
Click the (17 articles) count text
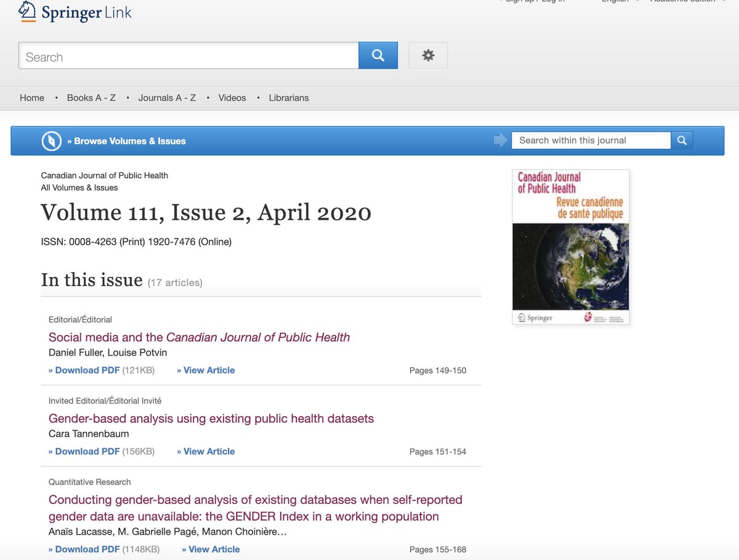click(175, 282)
